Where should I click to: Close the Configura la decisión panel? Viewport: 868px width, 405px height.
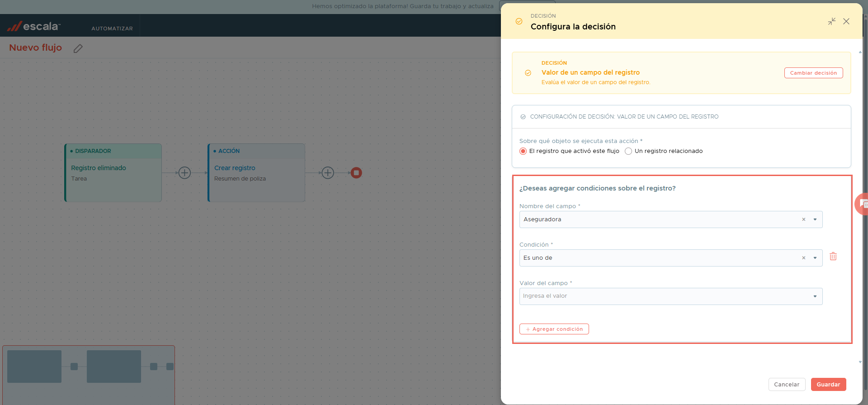846,21
